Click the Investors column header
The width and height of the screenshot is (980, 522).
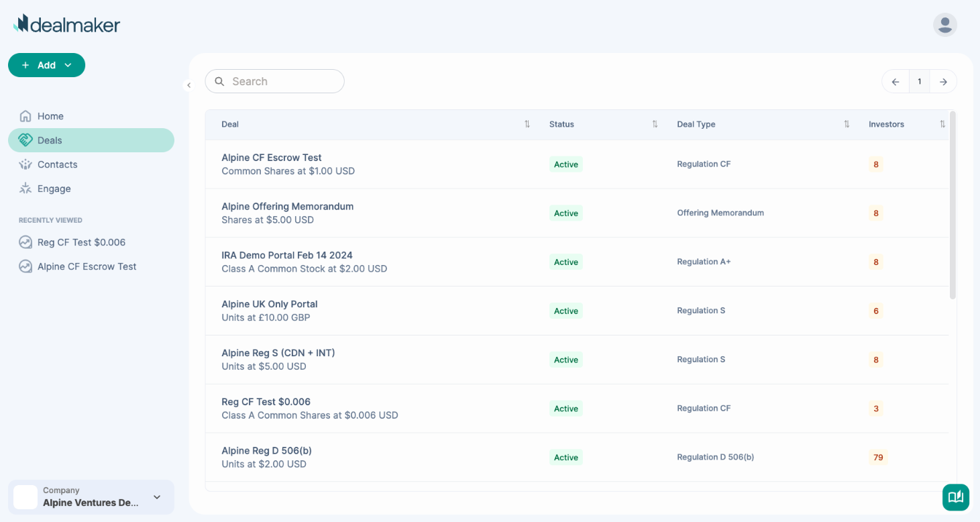[886, 124]
